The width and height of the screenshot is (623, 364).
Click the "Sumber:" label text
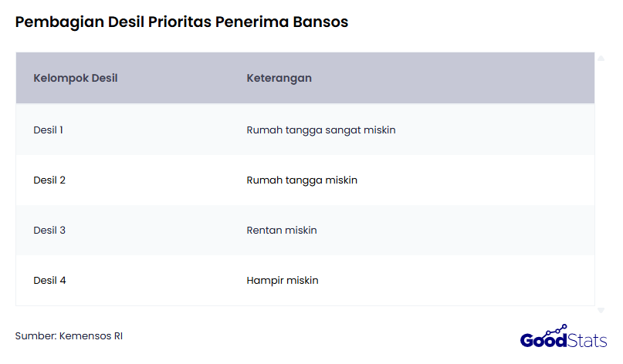pyautogui.click(x=36, y=336)
